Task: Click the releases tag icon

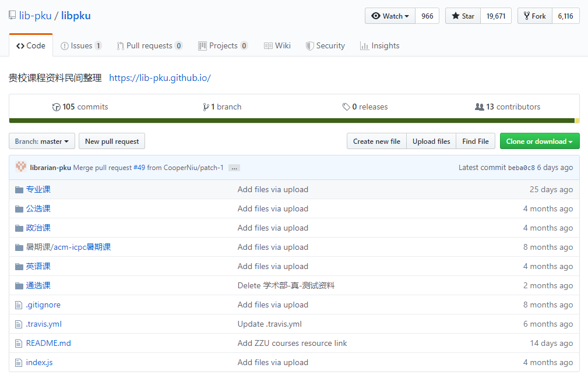Action: click(347, 107)
